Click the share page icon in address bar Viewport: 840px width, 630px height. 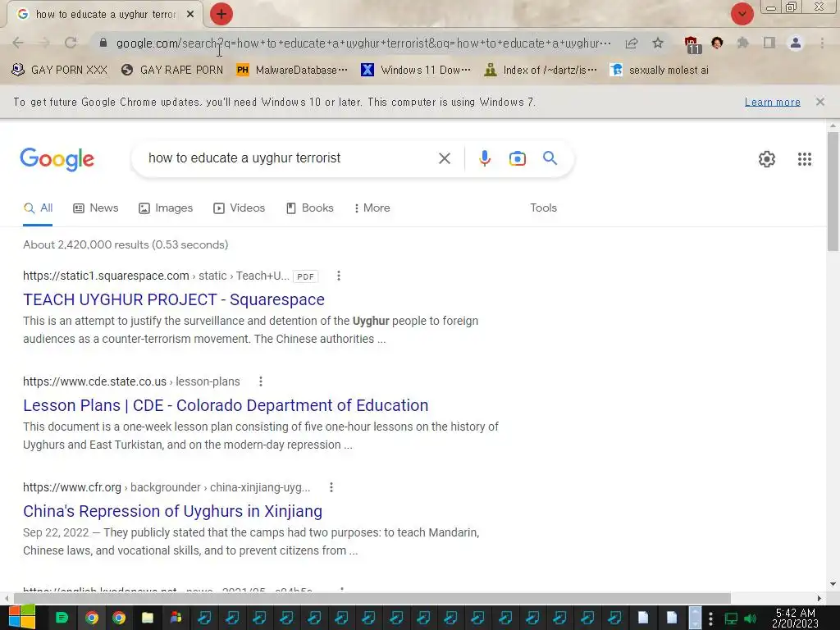click(x=632, y=43)
